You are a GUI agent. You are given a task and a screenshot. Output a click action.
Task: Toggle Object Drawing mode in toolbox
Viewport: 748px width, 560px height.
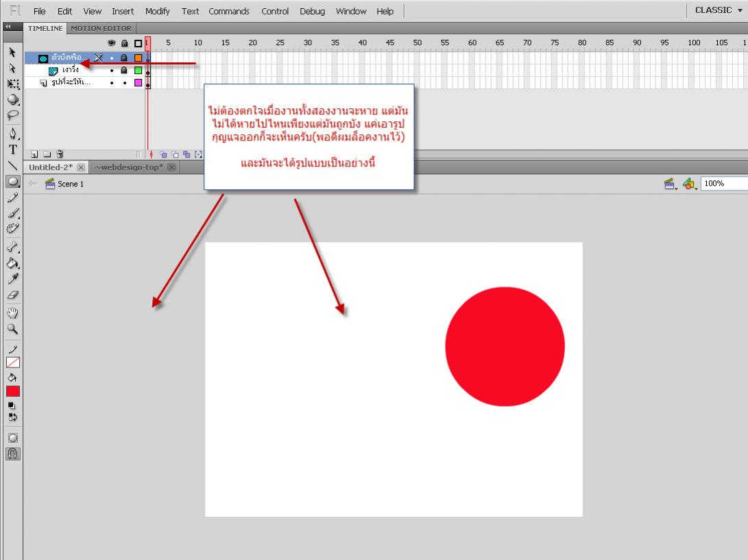tap(13, 438)
